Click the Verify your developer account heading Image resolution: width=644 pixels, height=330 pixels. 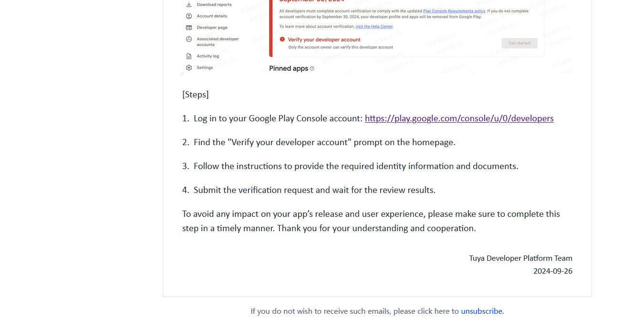pyautogui.click(x=325, y=40)
